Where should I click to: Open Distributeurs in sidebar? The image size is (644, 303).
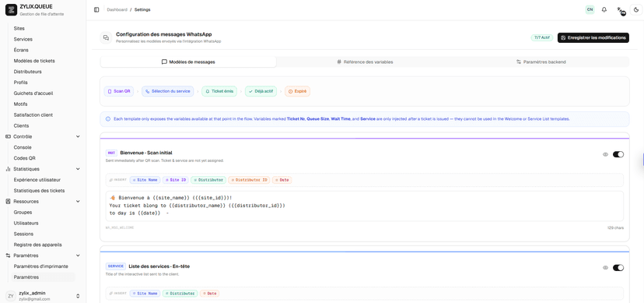click(27, 72)
